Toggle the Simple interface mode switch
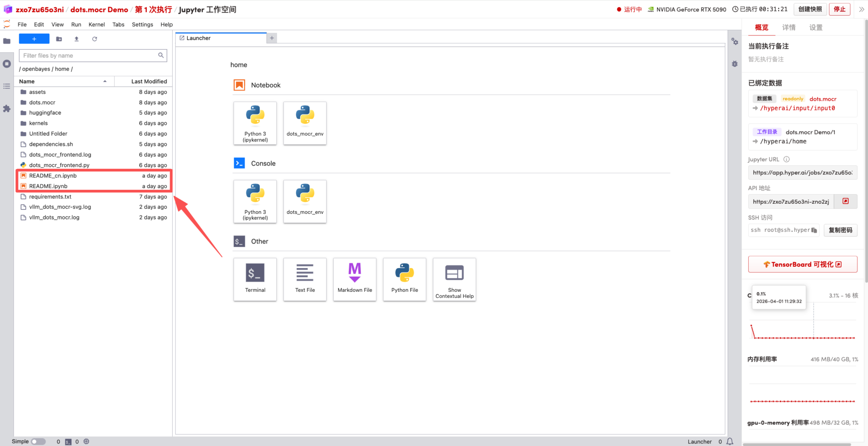 tap(38, 441)
